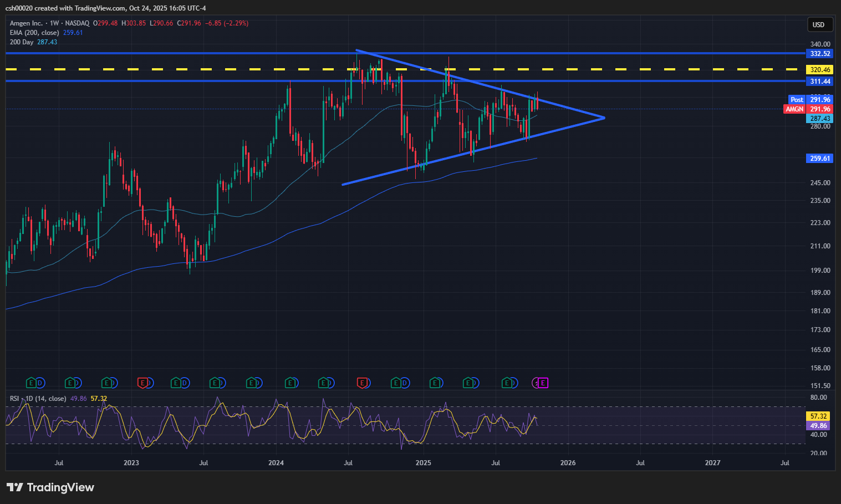Screen dimensions: 841x504
Task: Click the EMA (200, close) indicator legend
Action: point(34,33)
